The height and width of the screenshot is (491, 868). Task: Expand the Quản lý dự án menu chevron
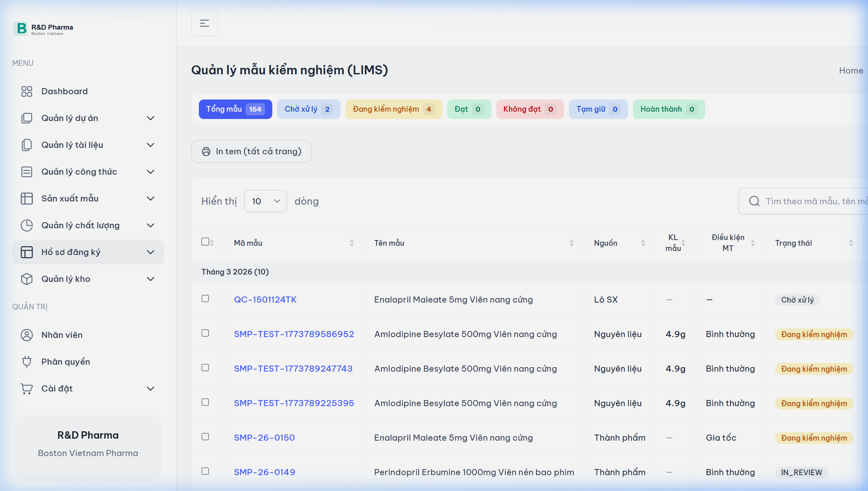pos(151,118)
